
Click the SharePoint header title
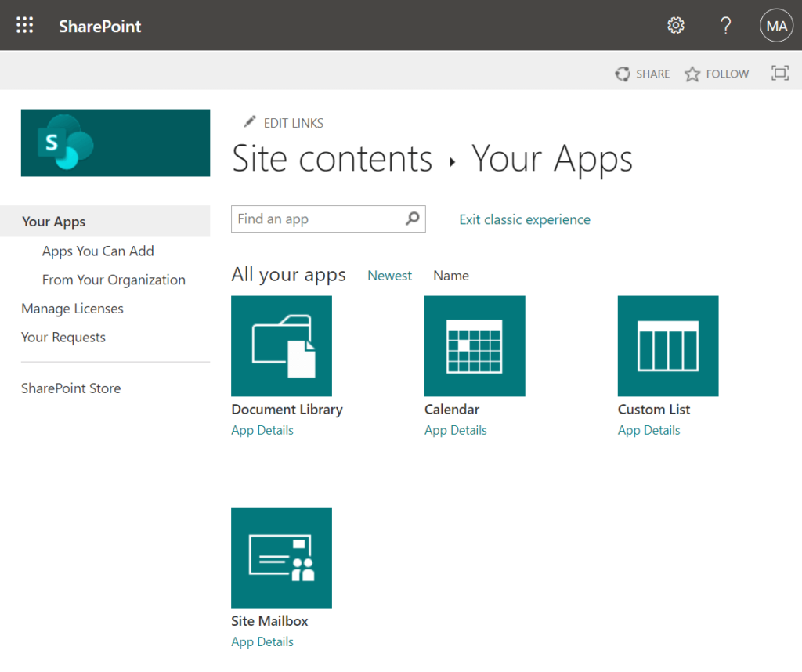click(99, 26)
